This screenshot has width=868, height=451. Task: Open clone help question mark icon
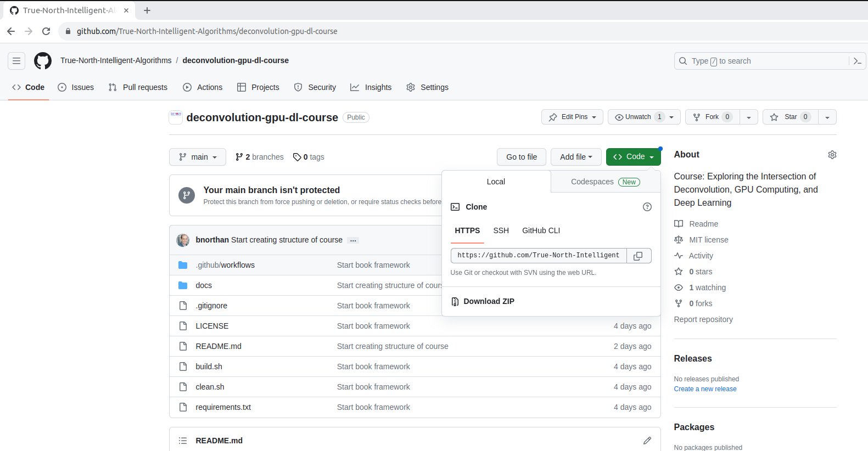click(x=647, y=207)
